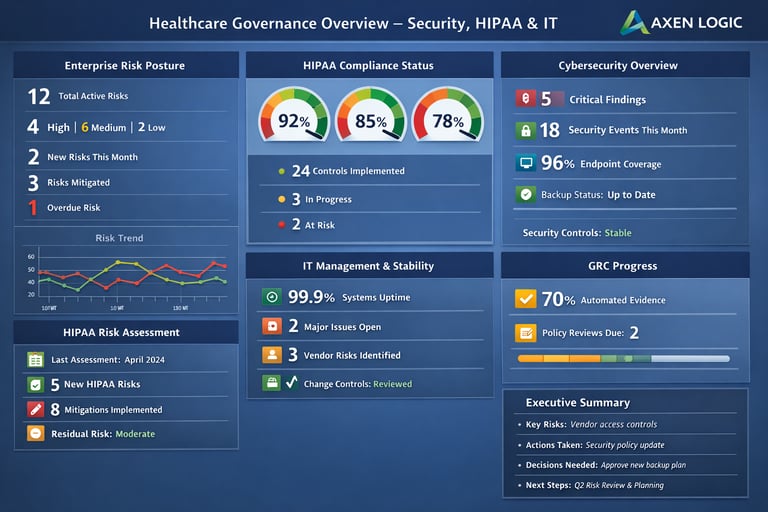Click the 85% compliance gauge
The image size is (768, 512).
(371, 115)
